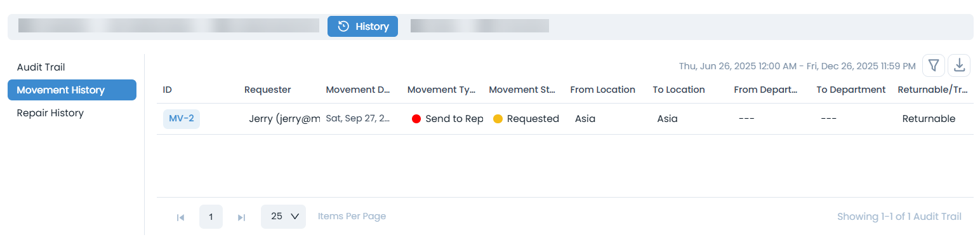Click the To Location column header
The width and height of the screenshot is (980, 251).
coord(679,90)
